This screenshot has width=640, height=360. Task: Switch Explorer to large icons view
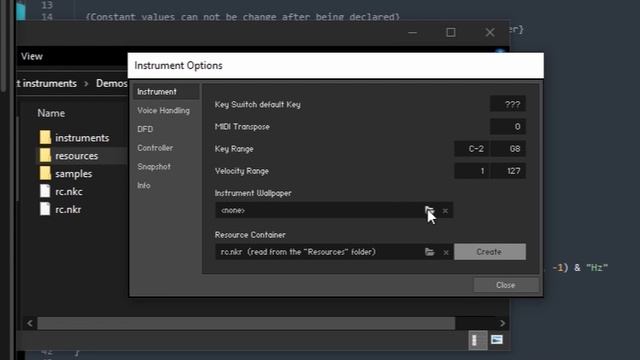point(497,340)
